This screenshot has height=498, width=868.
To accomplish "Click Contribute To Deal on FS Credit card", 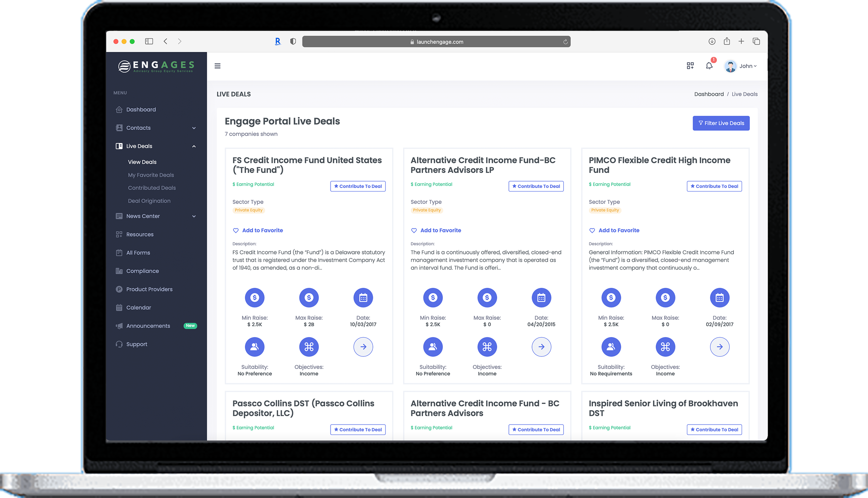I will (x=358, y=186).
